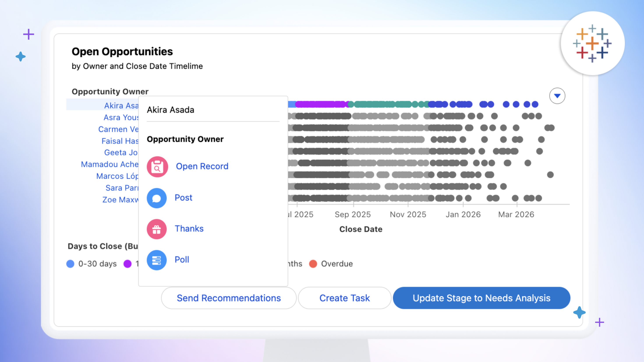Click the blue Poll bars icon

[x=157, y=260]
